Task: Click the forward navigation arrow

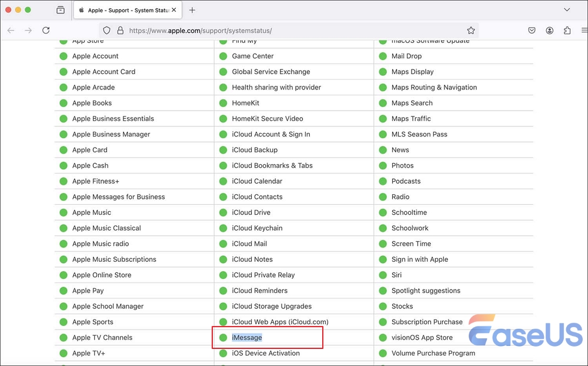Action: click(x=28, y=30)
